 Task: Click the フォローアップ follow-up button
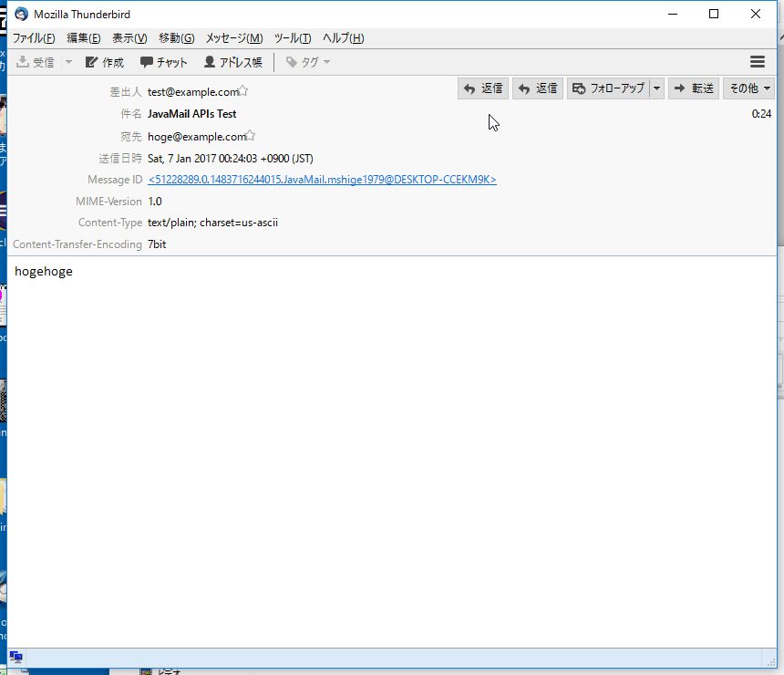pos(608,88)
